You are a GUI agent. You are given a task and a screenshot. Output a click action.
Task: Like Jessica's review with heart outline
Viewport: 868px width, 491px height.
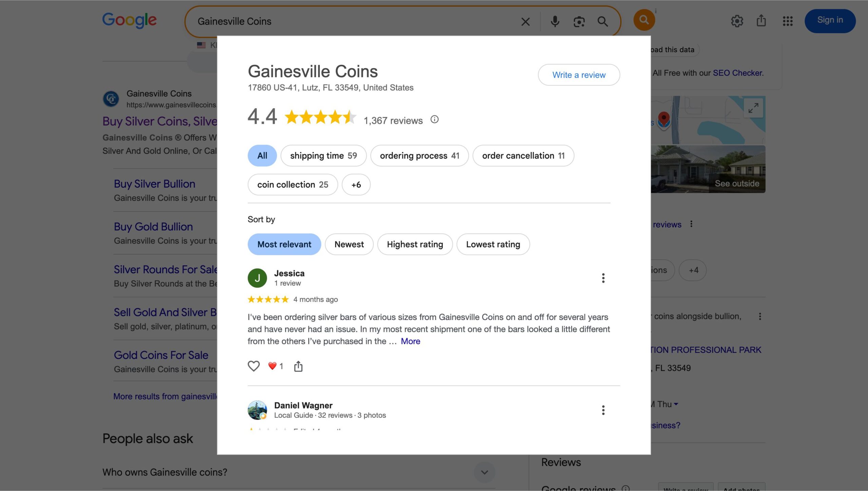click(x=253, y=366)
